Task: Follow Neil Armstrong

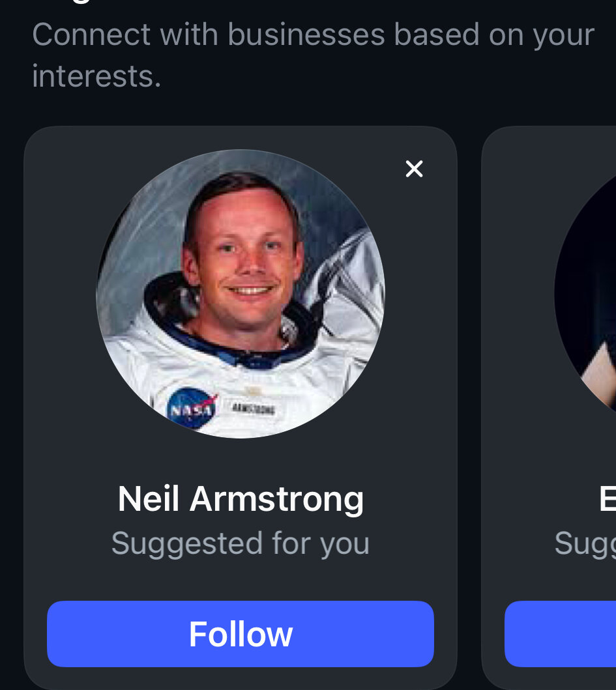Action: 241,634
